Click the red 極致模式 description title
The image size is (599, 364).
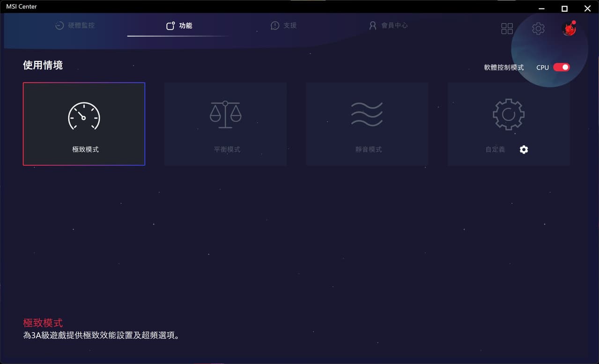(43, 323)
